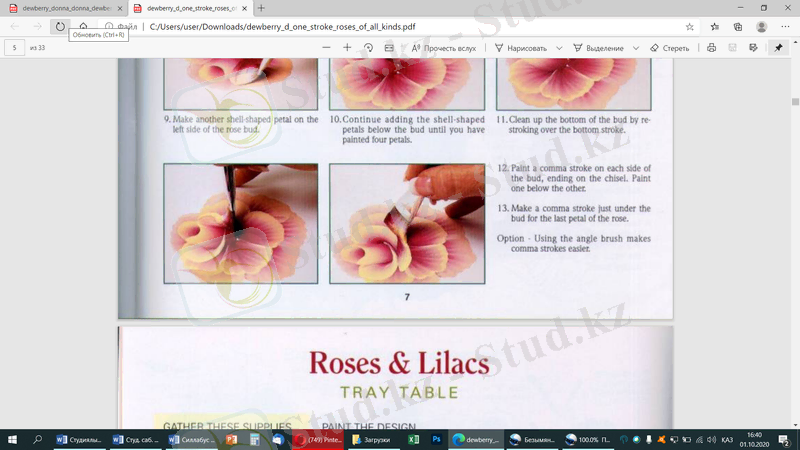Viewport: 800px width, 450px height.
Task: Toggle pin PDF toolbar
Action: click(x=778, y=47)
